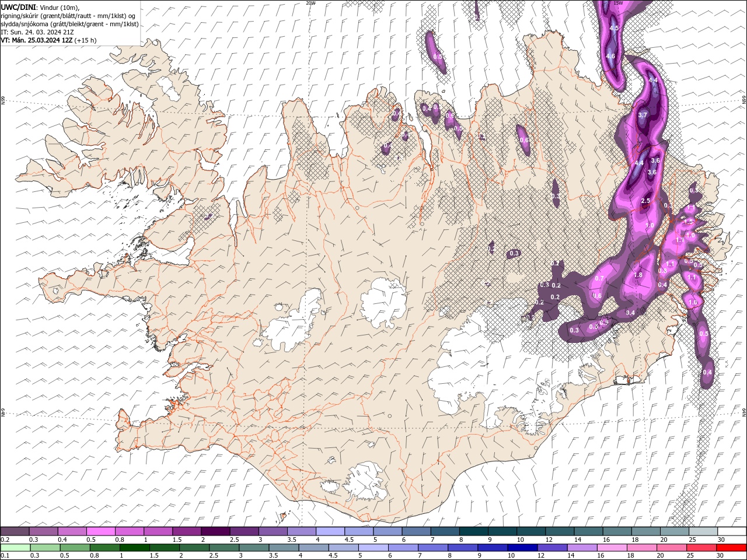
Task: Select the bright red lower swatch labeled 30
Action: (731, 548)
